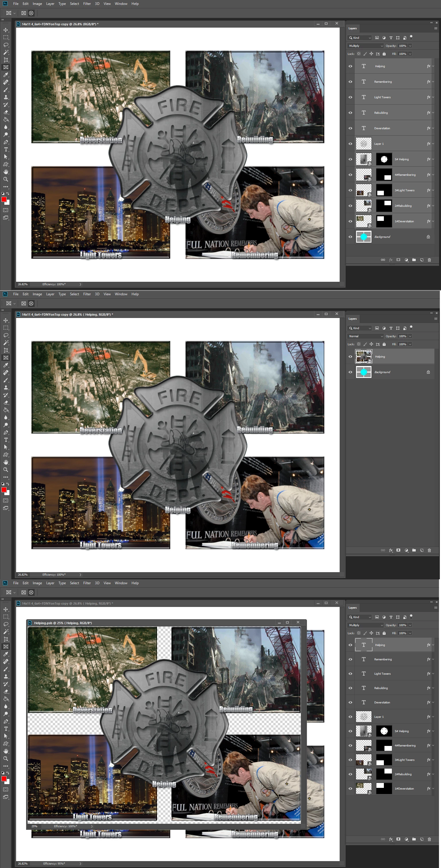Open the Kind filter dropdown in top Layers panel
Screen dimensions: 441x868
(359, 38)
